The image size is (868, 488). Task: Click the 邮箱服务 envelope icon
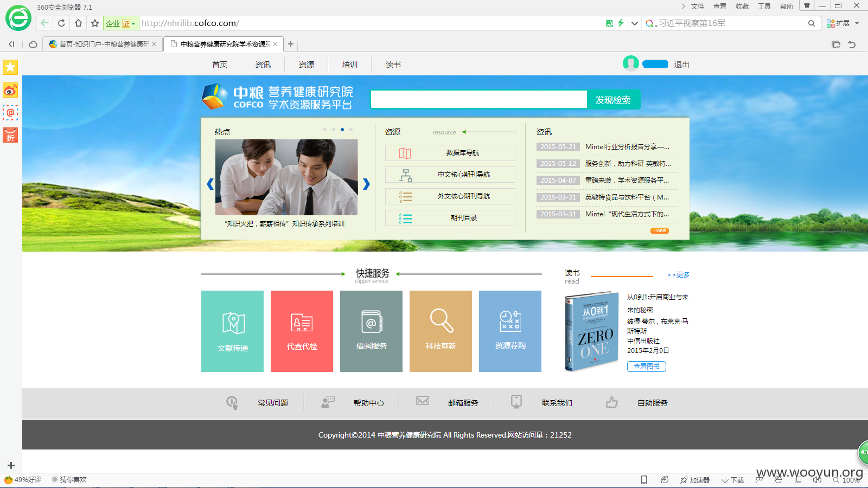423,401
